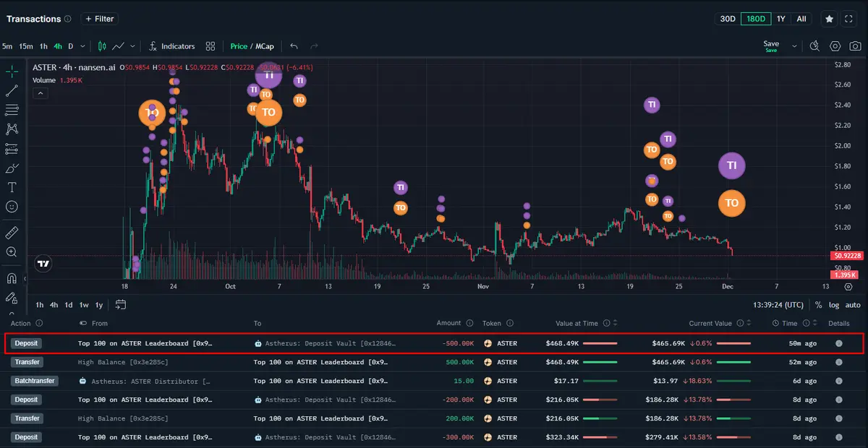This screenshot has width=868, height=448.
Task: Open Astherus: ASTER Distributor address
Action: pyautogui.click(x=151, y=381)
